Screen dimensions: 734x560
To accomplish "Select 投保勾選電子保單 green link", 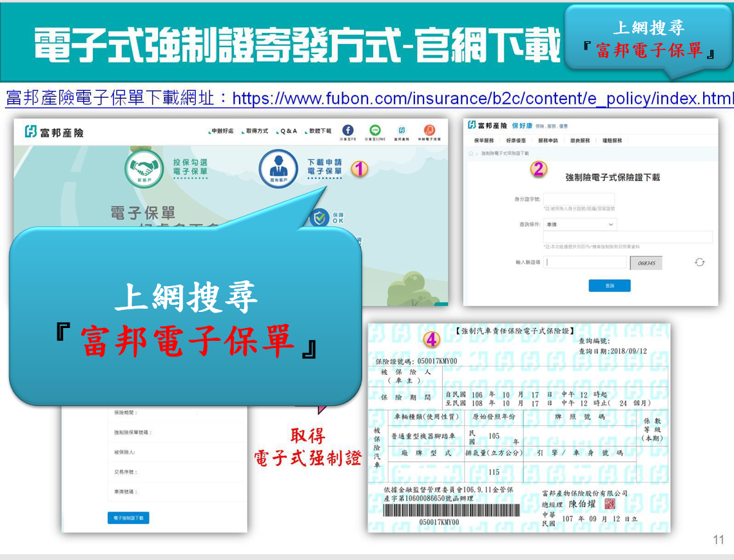I will [190, 167].
